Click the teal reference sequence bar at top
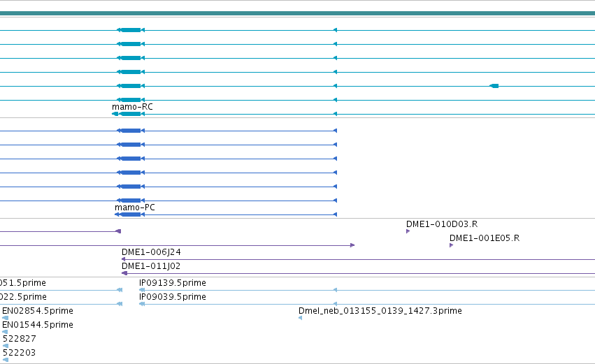The width and height of the screenshot is (595, 364). point(298,13)
